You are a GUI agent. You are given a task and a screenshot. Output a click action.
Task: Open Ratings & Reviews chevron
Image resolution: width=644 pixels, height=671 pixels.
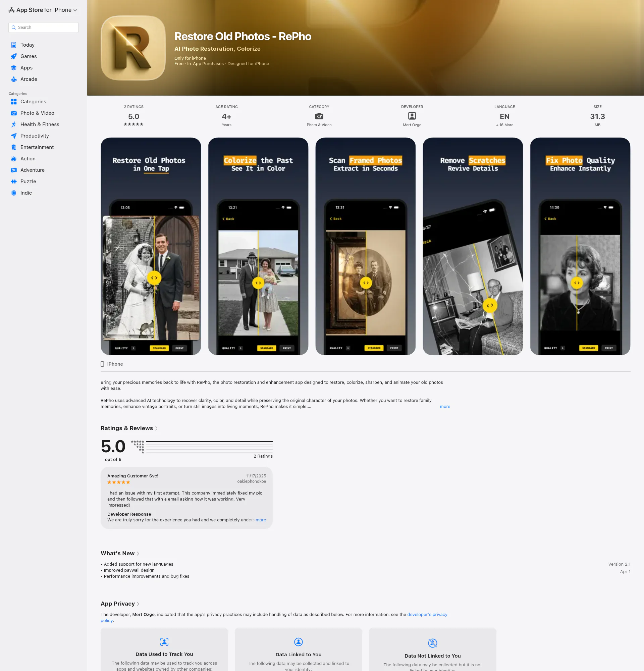[156, 428]
